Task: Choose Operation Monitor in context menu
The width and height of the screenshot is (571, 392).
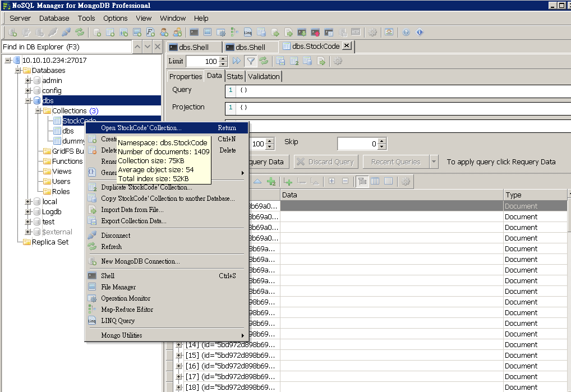Action: click(165, 298)
